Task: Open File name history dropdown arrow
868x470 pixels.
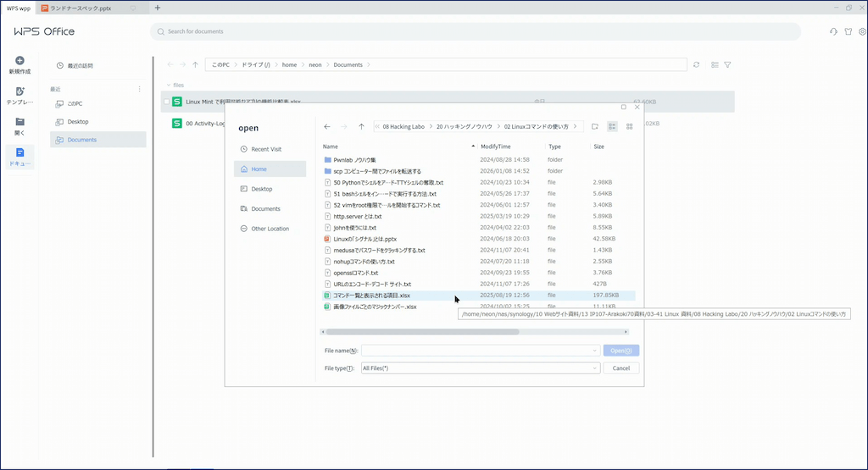Action: click(x=595, y=351)
